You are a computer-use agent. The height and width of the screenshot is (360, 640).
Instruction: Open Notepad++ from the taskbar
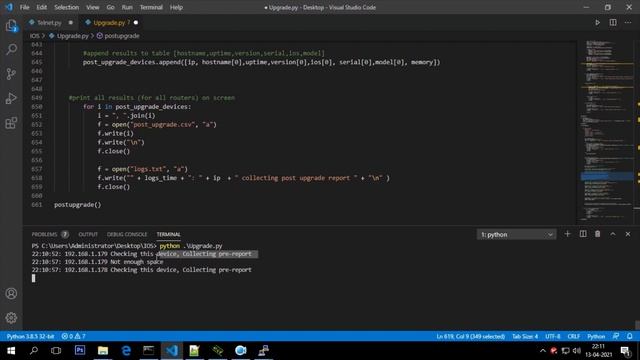[194, 351]
